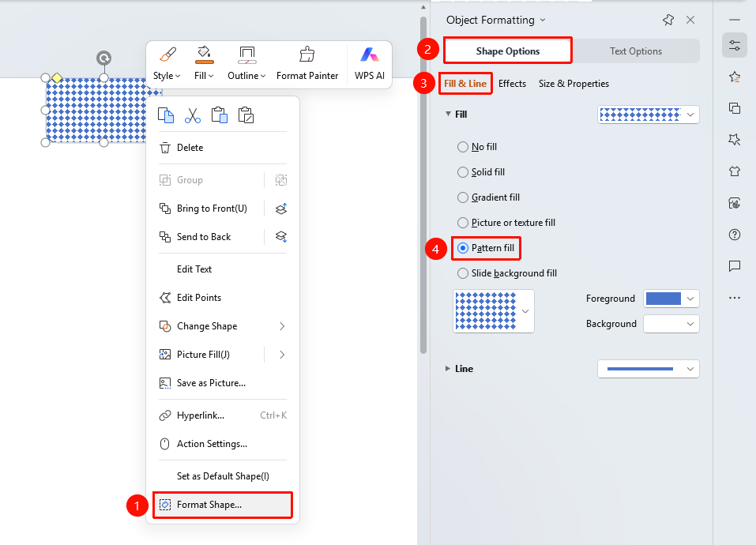This screenshot has width=756, height=545.
Task: Click the Bring Forward layers icon
Action: [281, 209]
